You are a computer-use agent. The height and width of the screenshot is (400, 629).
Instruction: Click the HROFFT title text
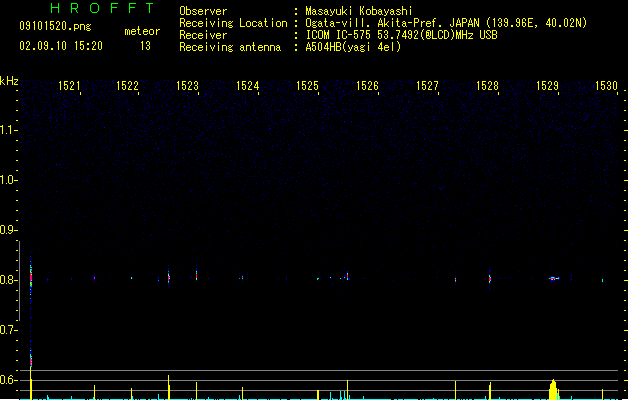coord(102,8)
